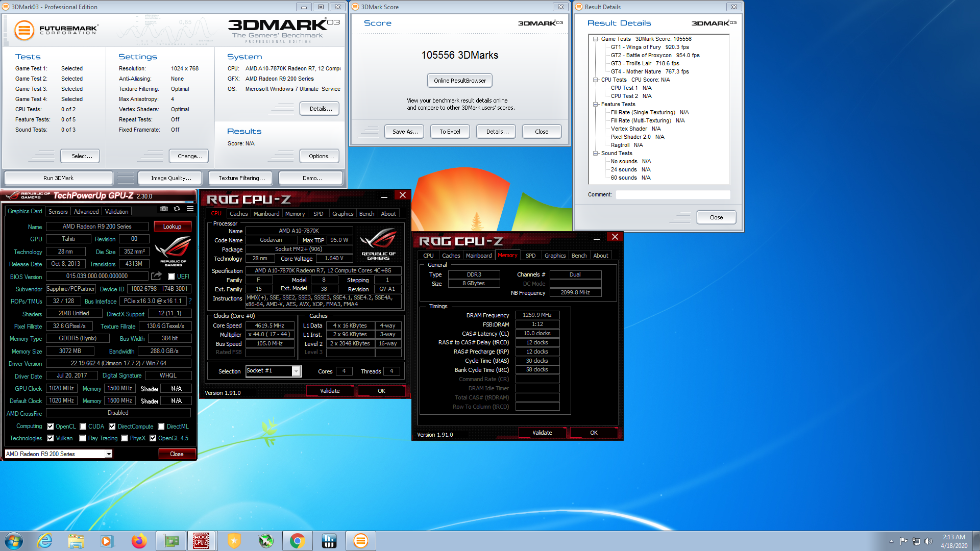Toggle the UEFI checkbox in GPU-Z
The width and height of the screenshot is (980, 551).
pos(171,277)
